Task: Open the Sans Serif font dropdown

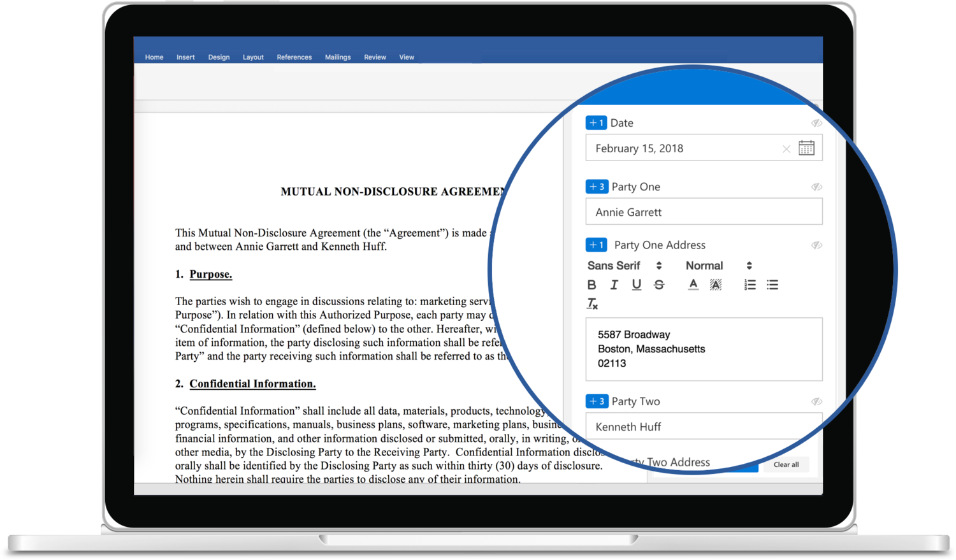Action: tap(625, 266)
